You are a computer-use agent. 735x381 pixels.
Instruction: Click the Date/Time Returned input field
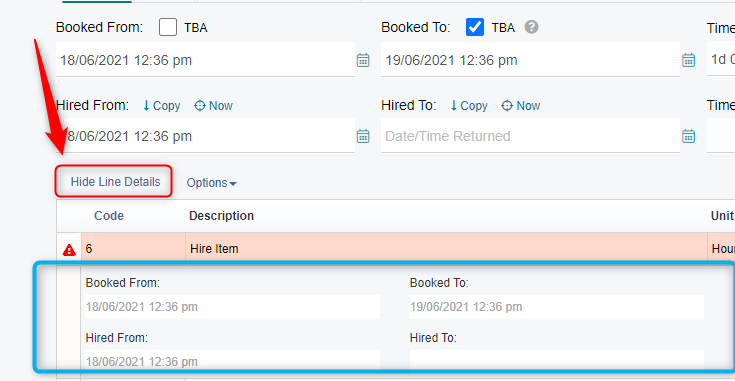530,136
